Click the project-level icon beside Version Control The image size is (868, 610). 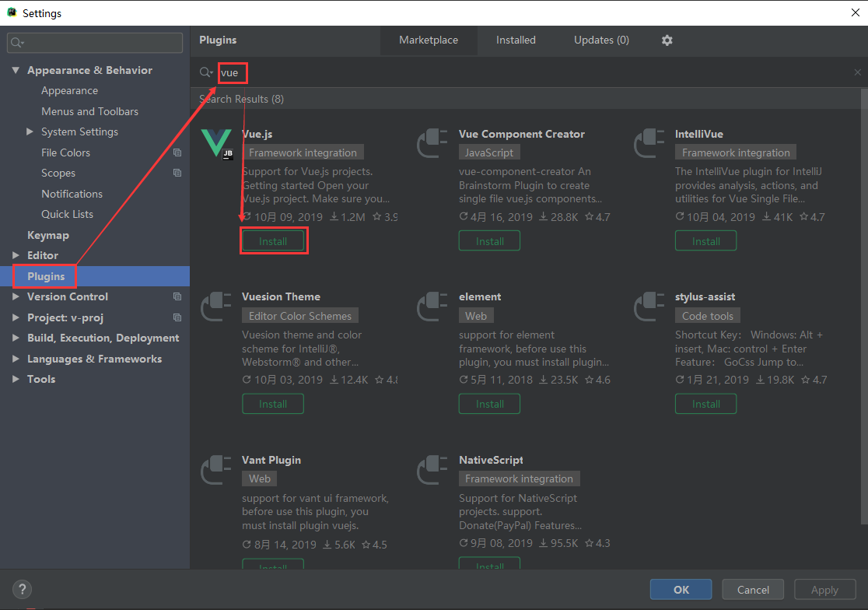tap(177, 296)
